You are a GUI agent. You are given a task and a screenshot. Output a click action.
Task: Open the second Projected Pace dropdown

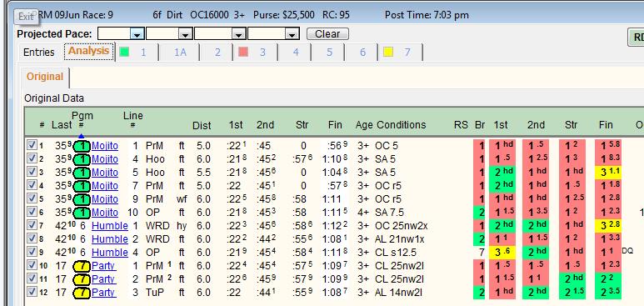[x=186, y=34]
